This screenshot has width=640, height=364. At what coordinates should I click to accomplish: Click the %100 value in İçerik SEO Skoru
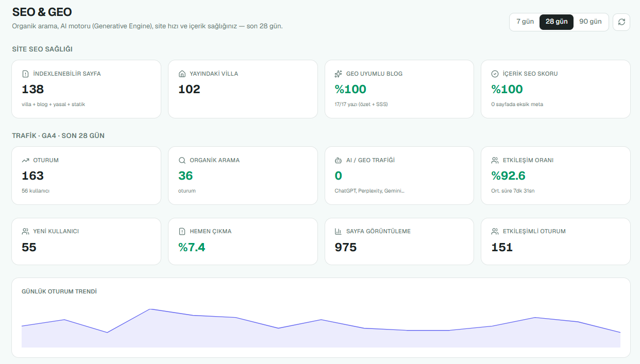[x=507, y=89]
